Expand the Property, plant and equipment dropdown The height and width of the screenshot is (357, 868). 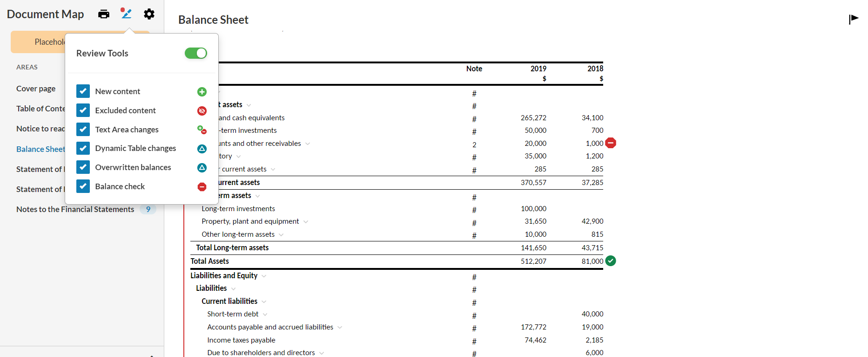coord(306,222)
